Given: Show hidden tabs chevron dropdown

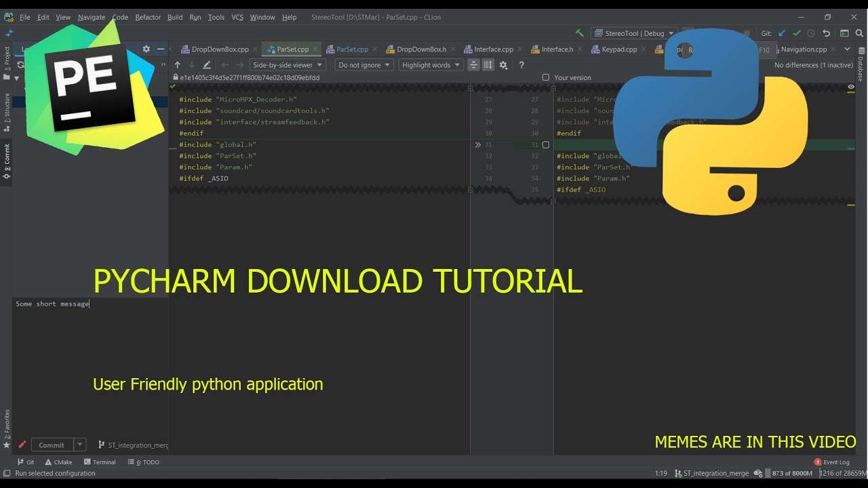Looking at the screenshot, I should (847, 49).
